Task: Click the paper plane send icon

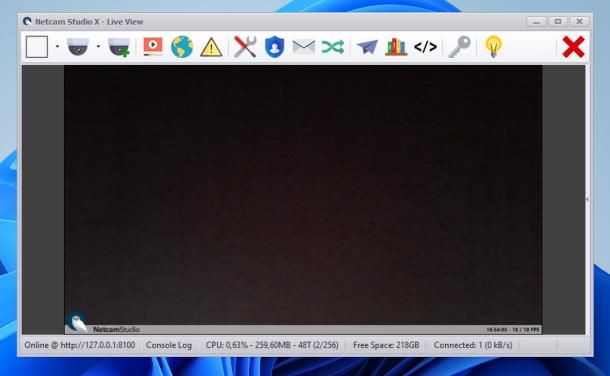Action: pos(367,47)
